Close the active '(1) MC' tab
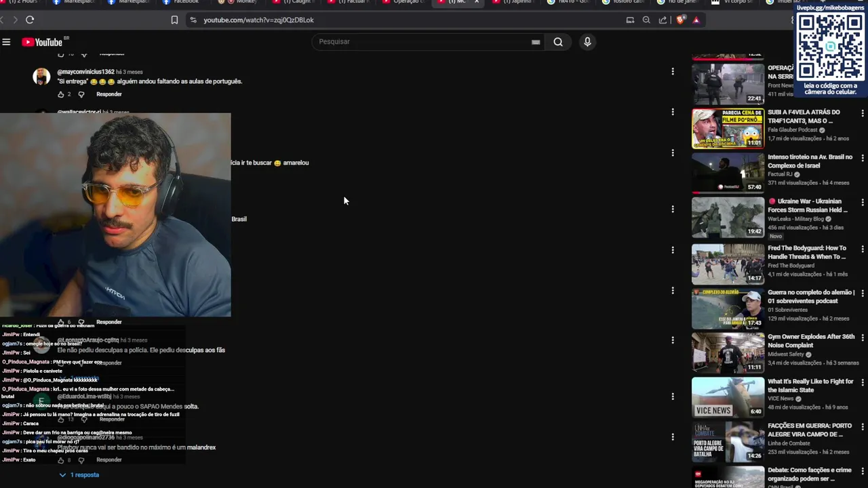The height and width of the screenshot is (488, 868). [476, 2]
